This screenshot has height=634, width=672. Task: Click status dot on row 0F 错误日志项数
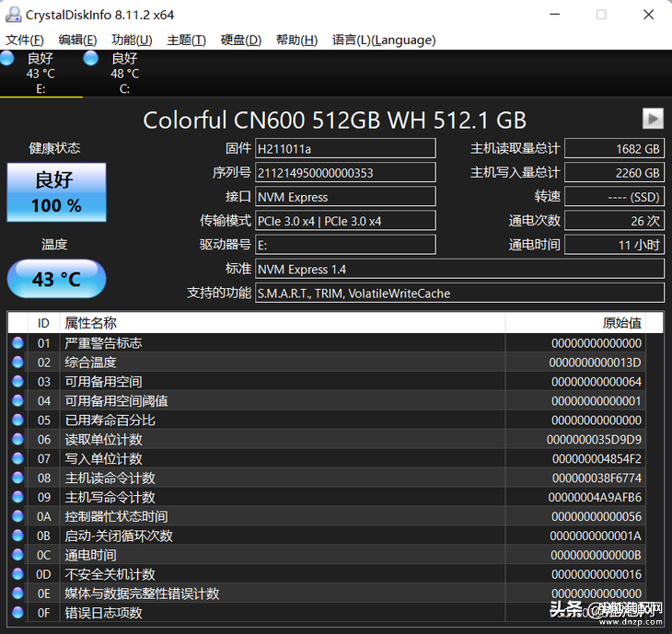[17, 613]
